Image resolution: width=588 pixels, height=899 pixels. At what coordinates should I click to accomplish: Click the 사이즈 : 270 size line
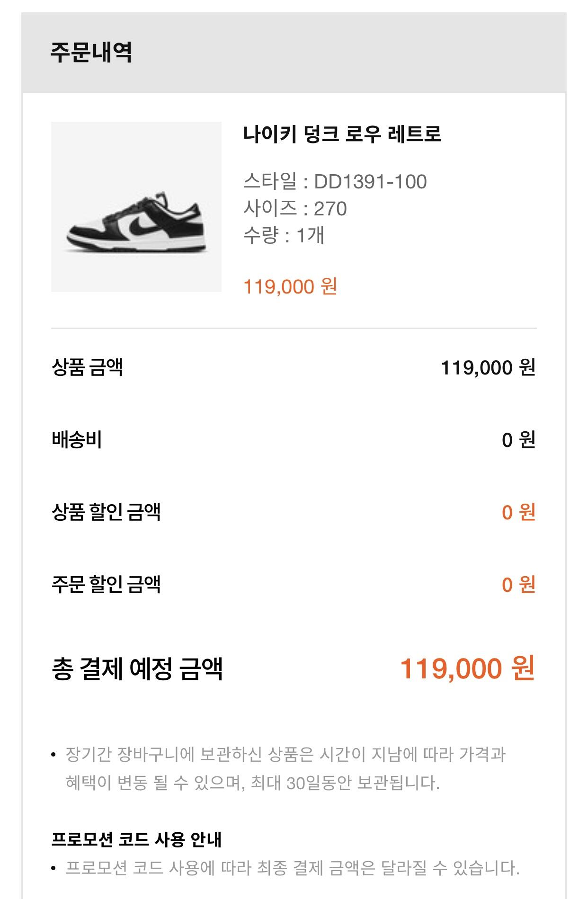click(295, 209)
